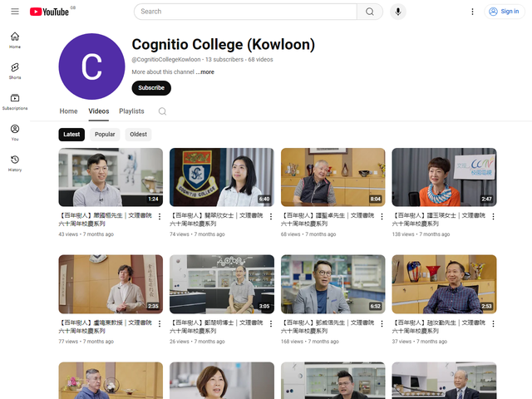Viewport: 532px width, 399px height.
Task: Open options menu for first video
Action: point(160,216)
